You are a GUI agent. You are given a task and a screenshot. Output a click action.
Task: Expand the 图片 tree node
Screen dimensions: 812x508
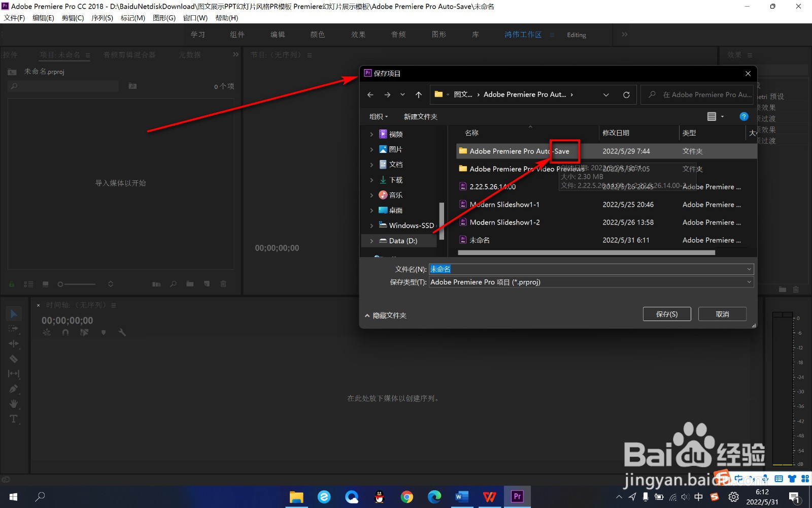point(371,149)
